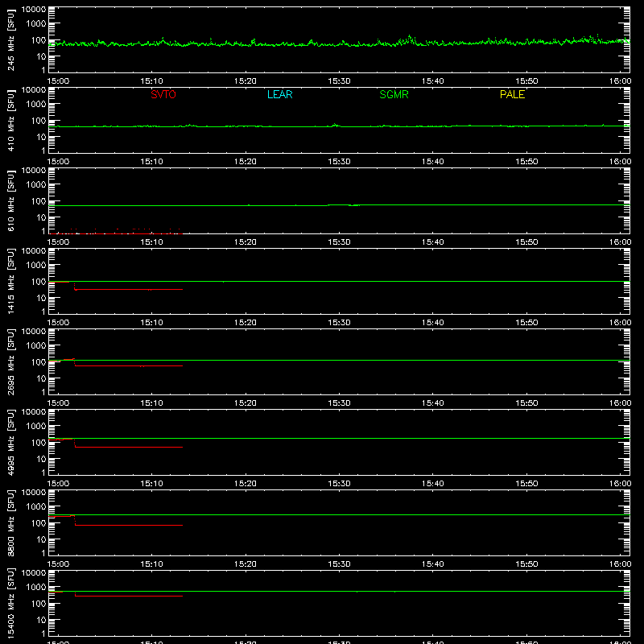Click the 10 y-axis value of 8800 MHz panel
Screen dimensions: 644x644
point(41,539)
